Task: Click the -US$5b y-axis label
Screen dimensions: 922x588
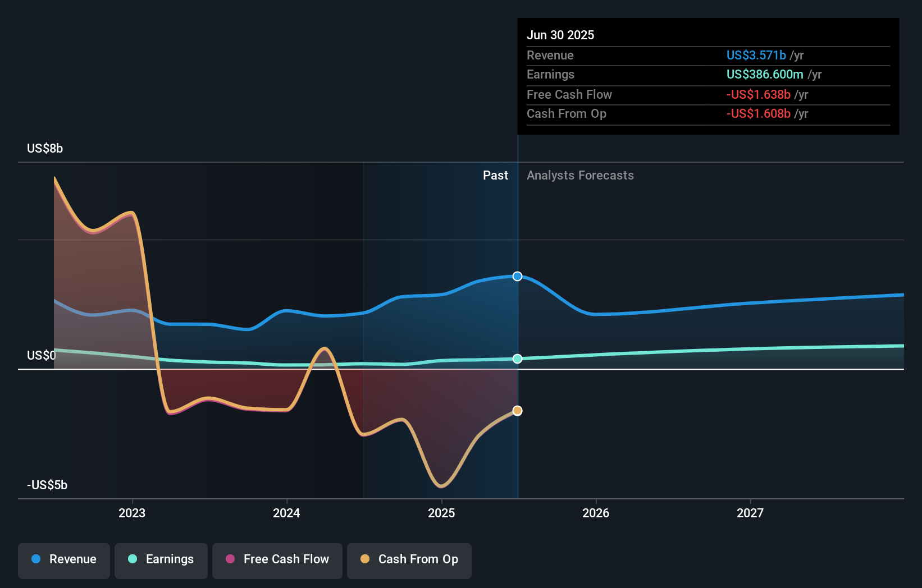Action: [x=47, y=485]
